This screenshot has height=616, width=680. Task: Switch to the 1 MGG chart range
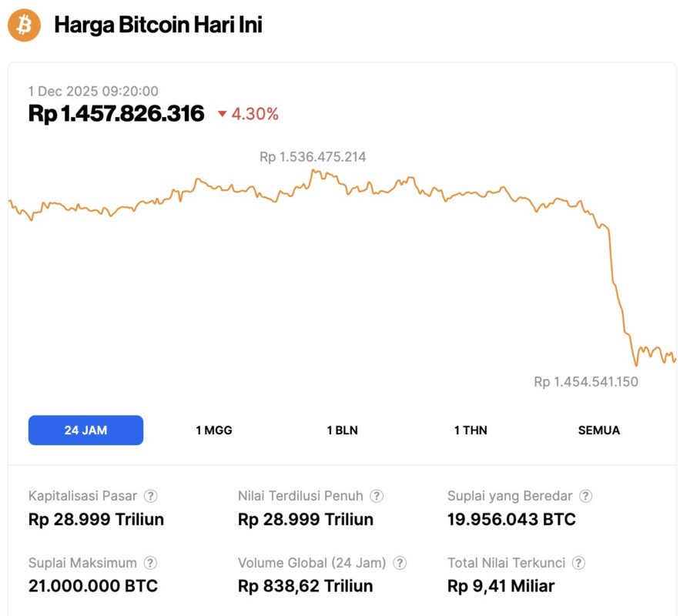(213, 430)
